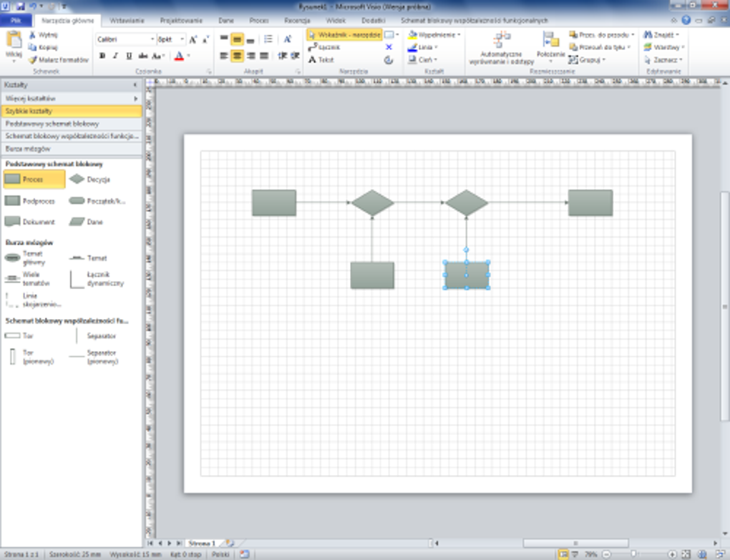Click Przesuń do tyłu button
This screenshot has width=730, height=560.
(x=600, y=47)
